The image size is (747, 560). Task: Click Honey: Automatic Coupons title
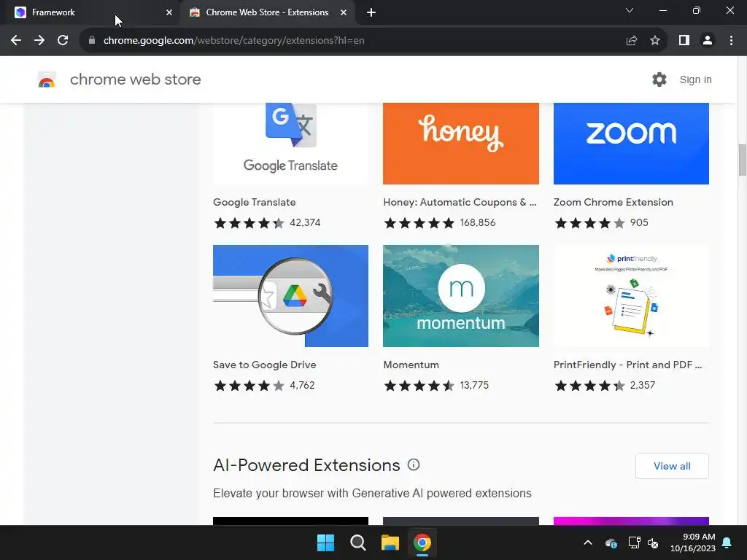460,203
